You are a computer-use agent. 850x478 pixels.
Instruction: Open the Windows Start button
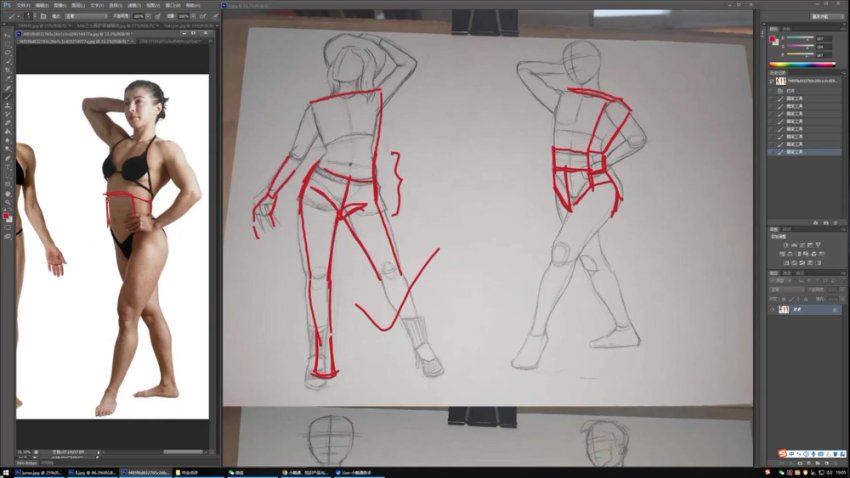pyautogui.click(x=5, y=473)
